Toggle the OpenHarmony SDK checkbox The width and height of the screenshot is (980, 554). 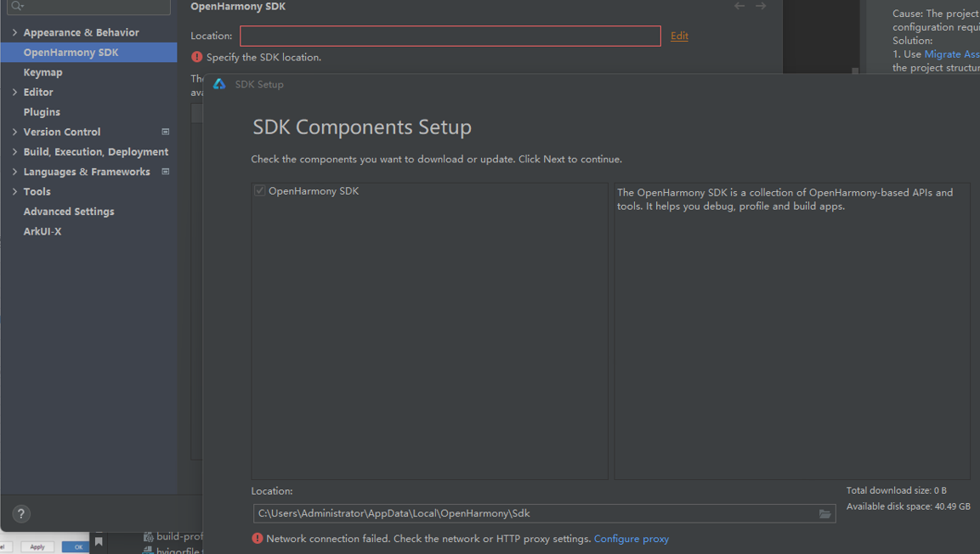click(259, 190)
